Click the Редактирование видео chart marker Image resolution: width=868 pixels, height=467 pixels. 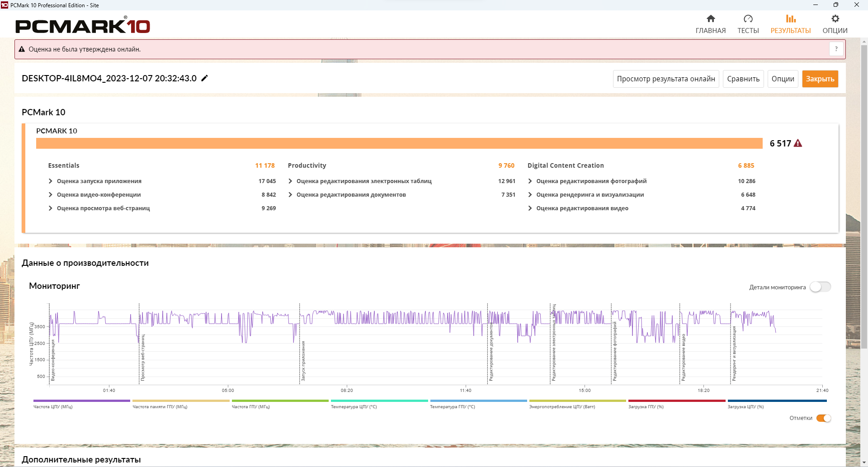coord(684,357)
